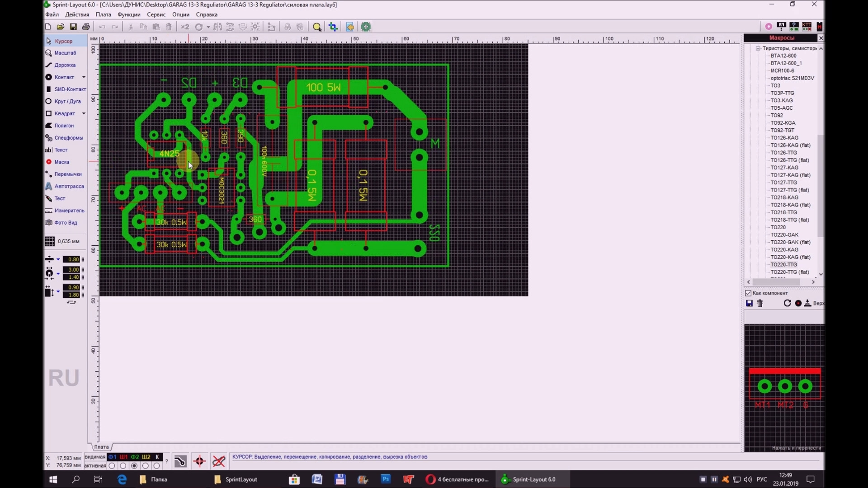868x488 pixels.
Task: Open the Контакт pad shape dropdown
Action: (x=83, y=77)
